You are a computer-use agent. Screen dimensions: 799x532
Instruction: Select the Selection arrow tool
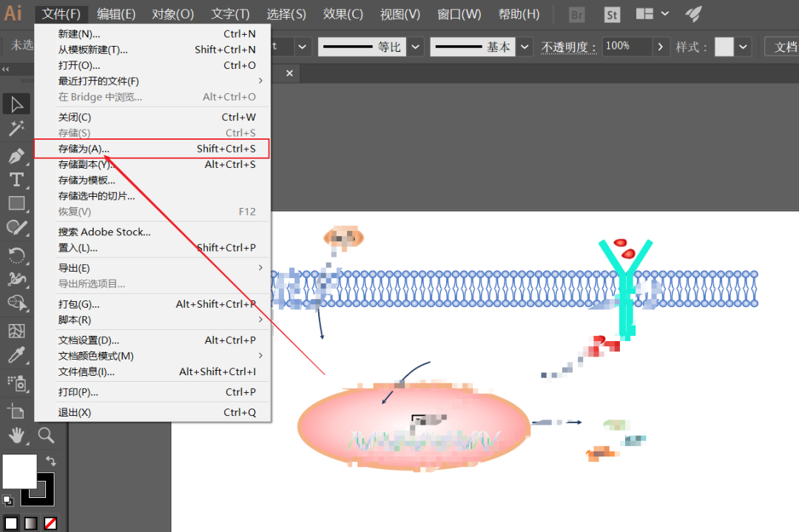click(16, 104)
